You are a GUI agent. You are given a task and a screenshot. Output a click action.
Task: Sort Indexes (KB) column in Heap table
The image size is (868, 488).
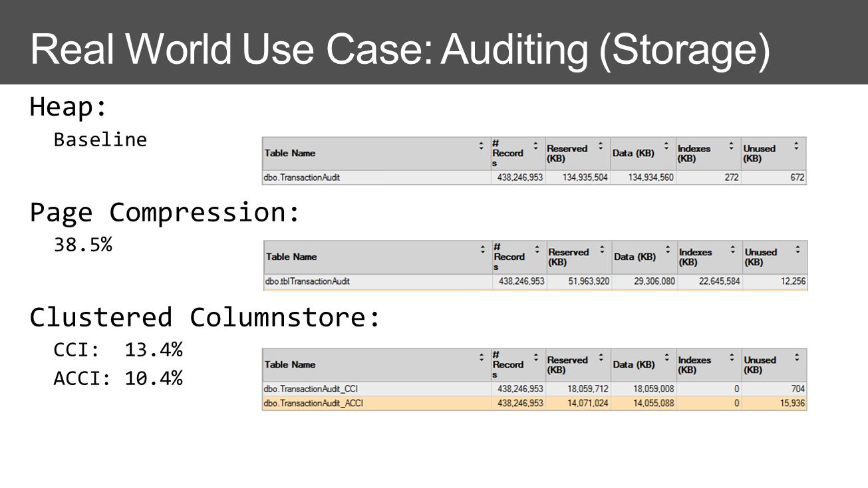731,146
